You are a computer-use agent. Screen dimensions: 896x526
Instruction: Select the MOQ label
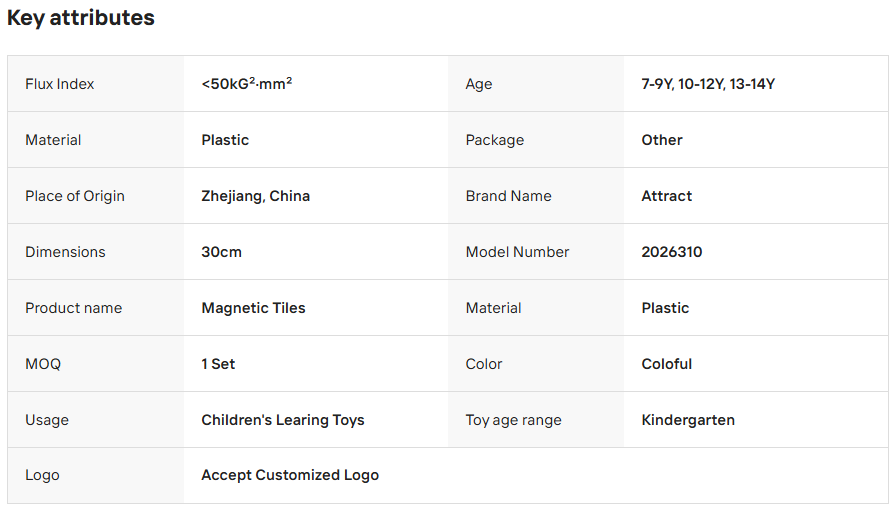[43, 364]
